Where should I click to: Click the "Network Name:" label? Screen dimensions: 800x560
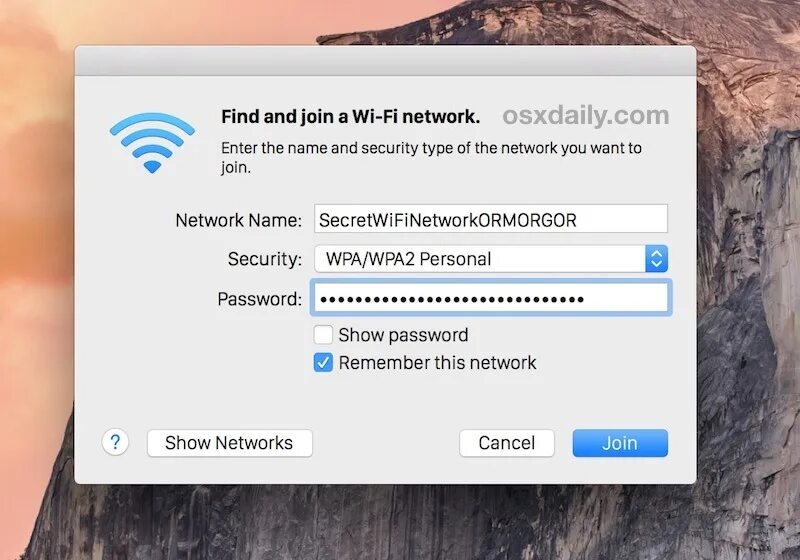238,220
